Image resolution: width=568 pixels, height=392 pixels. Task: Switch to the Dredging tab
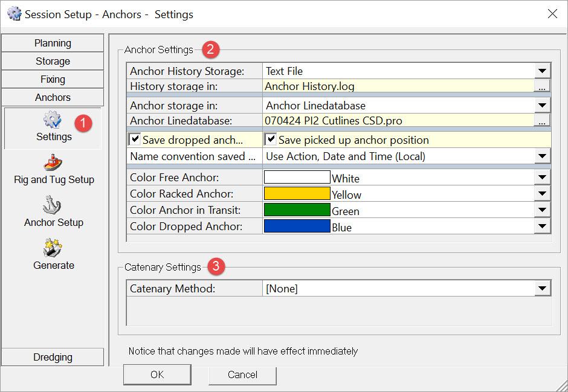click(53, 357)
